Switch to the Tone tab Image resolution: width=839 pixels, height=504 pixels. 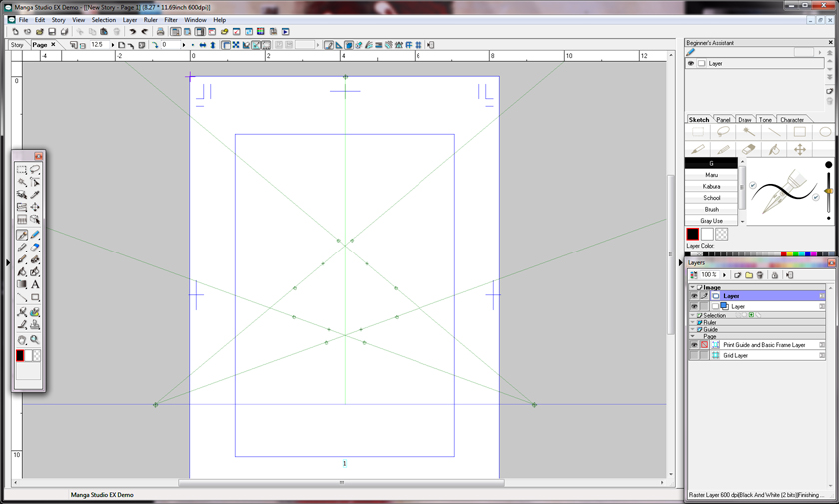(765, 120)
